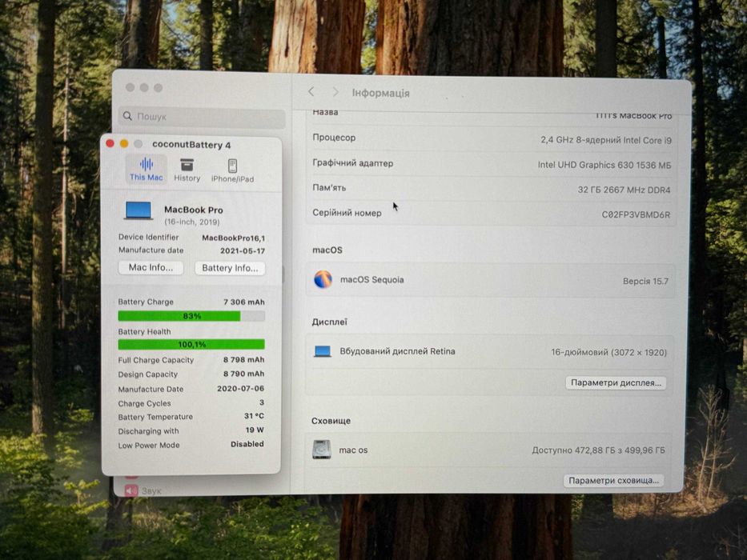Click the Mac Info... button

pos(151,268)
